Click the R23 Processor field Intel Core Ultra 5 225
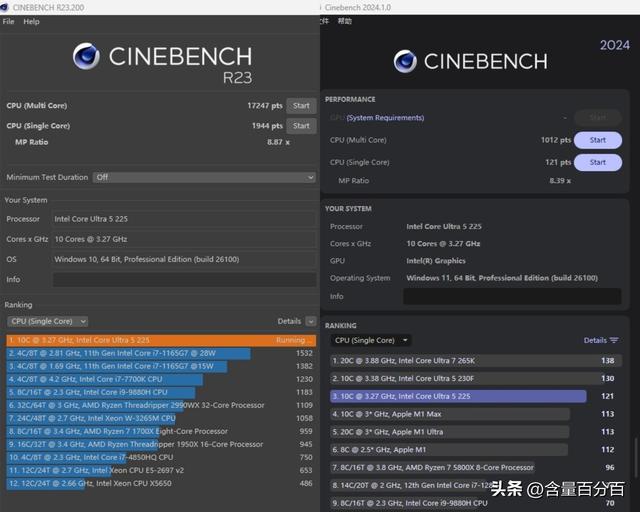 point(184,219)
